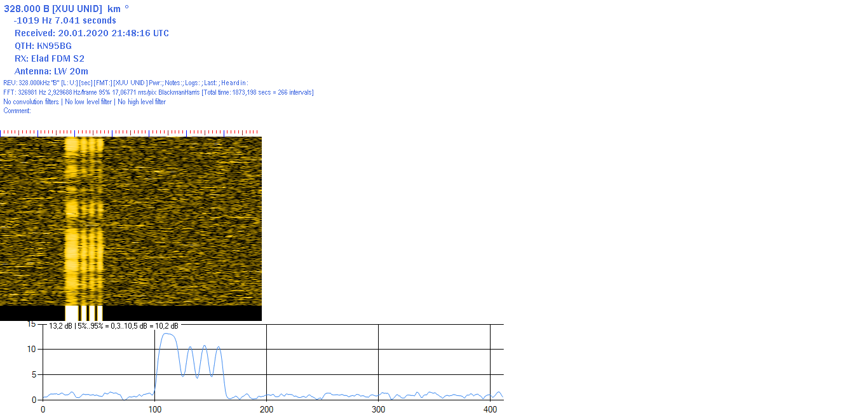The height and width of the screenshot is (415, 868).
Task: Click the white keying pattern bar below spectrogram
Action: click(84, 313)
